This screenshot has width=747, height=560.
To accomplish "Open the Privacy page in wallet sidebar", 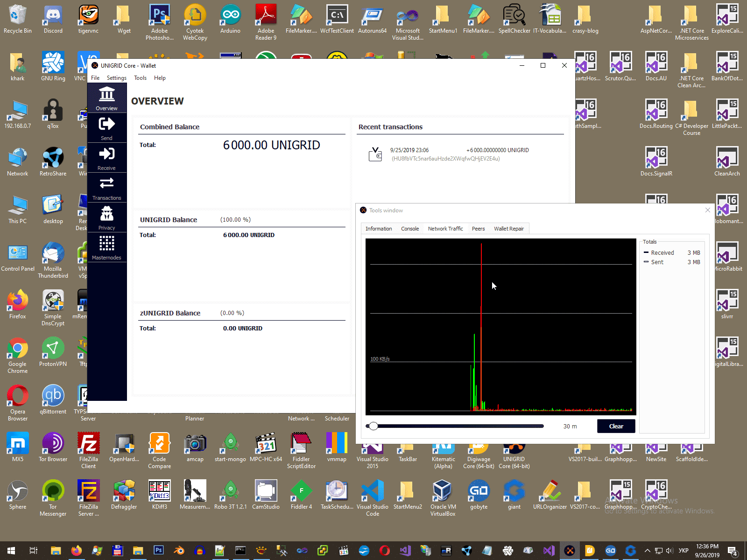I will (x=106, y=217).
